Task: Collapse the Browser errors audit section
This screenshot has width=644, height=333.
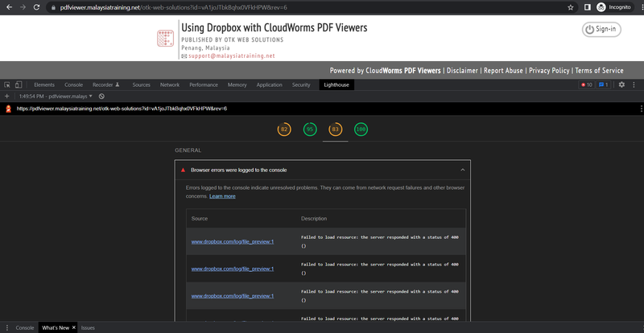Action: click(462, 170)
